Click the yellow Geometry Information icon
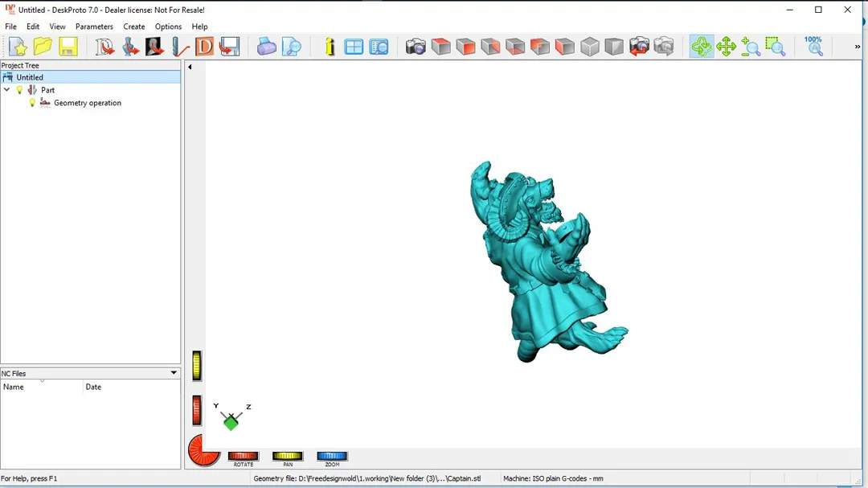Image resolution: width=868 pixels, height=488 pixels. click(330, 47)
